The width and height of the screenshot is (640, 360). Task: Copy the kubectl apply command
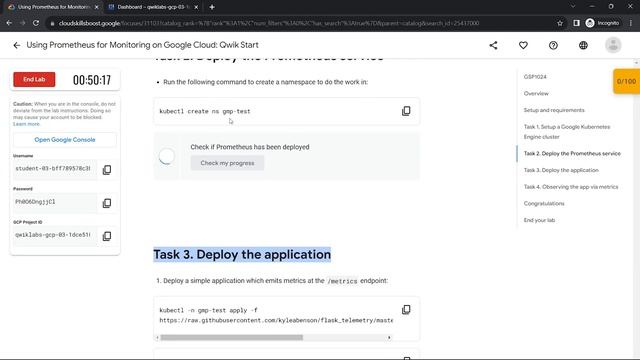(406, 310)
